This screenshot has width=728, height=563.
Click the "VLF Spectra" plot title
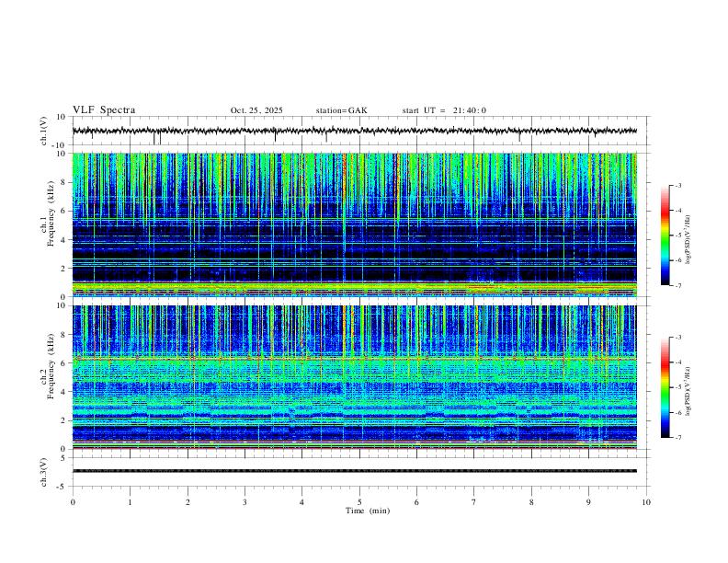coord(104,110)
